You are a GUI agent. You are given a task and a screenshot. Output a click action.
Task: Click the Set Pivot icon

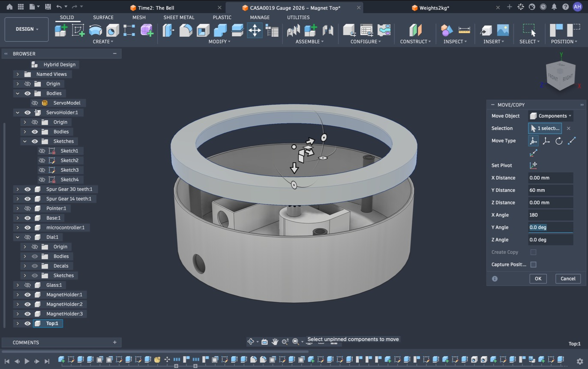point(534,165)
